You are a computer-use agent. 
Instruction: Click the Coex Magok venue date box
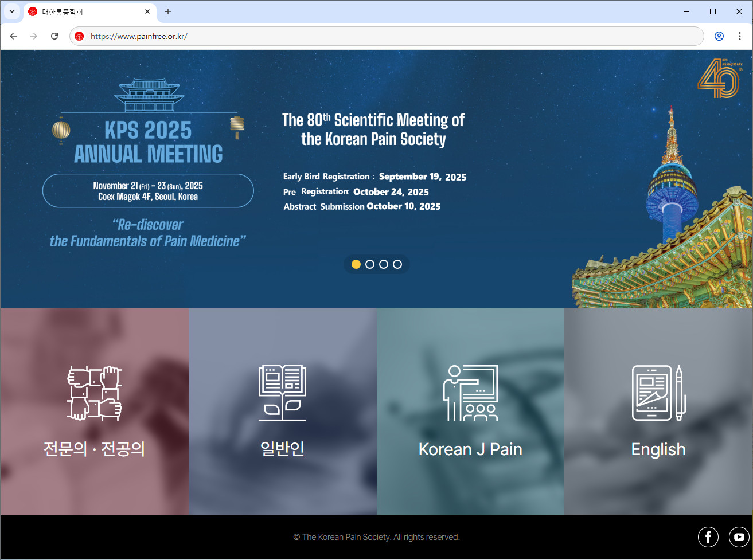click(148, 191)
